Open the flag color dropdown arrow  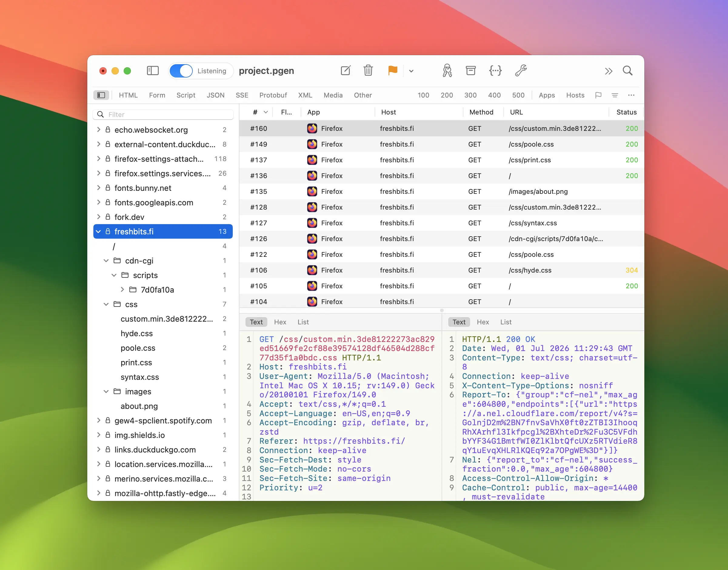[411, 71]
